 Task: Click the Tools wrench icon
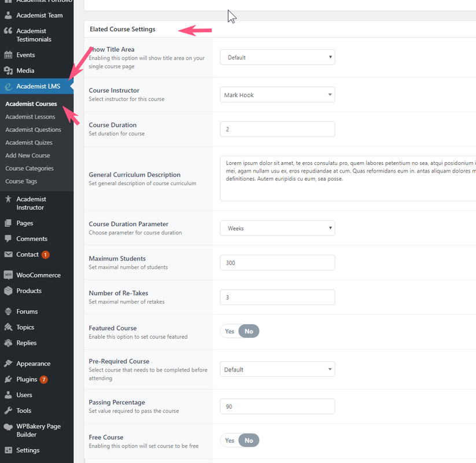point(8,410)
